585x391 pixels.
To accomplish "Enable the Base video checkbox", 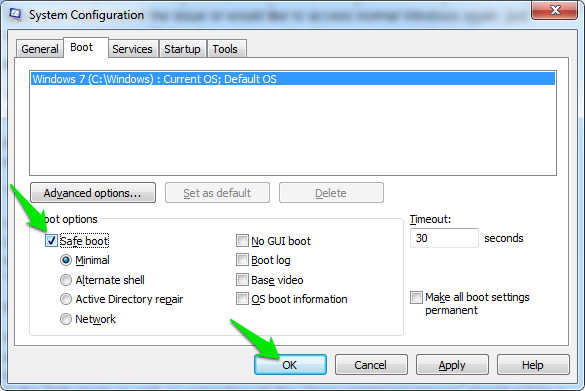I will [x=242, y=280].
